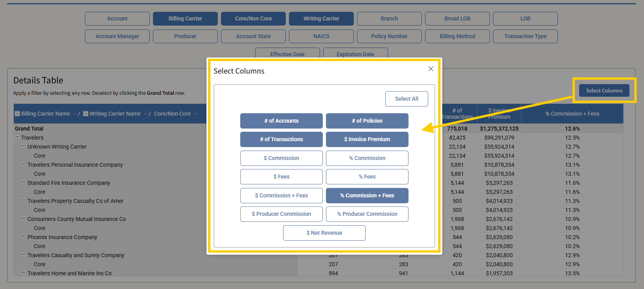Click the 13.5% cell in the last row
Image resolution: width=644 pixels, height=289 pixels.
tap(572, 273)
